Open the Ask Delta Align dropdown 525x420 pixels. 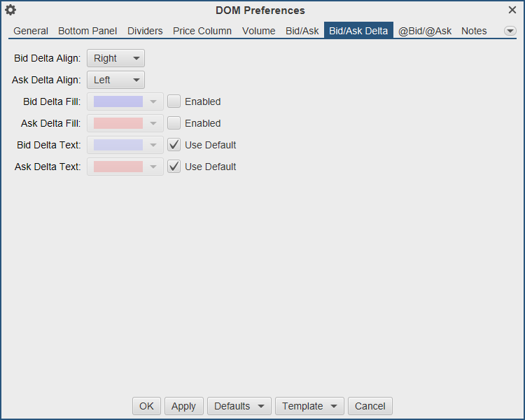tap(115, 80)
